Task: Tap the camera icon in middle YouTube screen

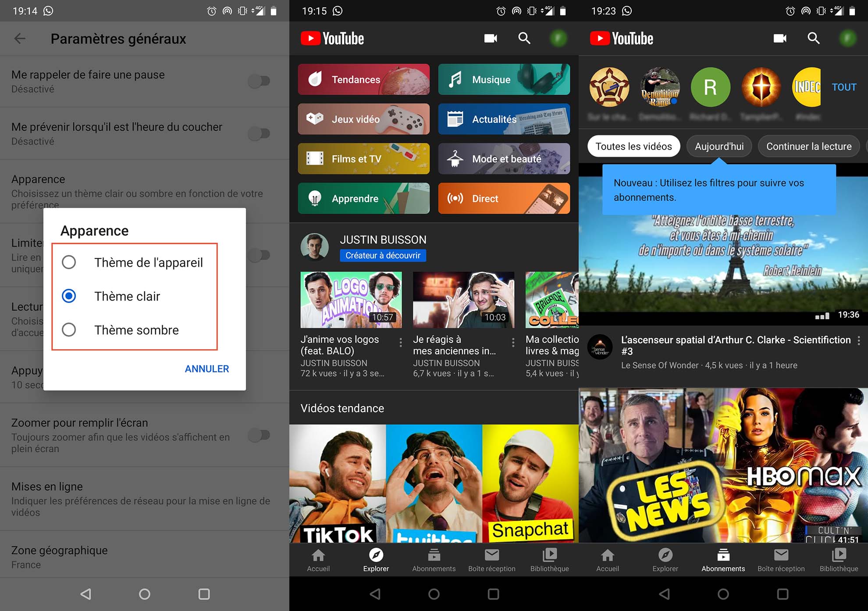Action: [x=491, y=39]
